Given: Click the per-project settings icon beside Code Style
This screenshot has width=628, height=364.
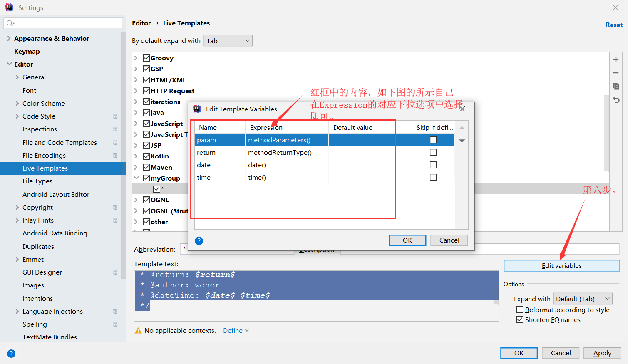Looking at the screenshot, I should (115, 116).
